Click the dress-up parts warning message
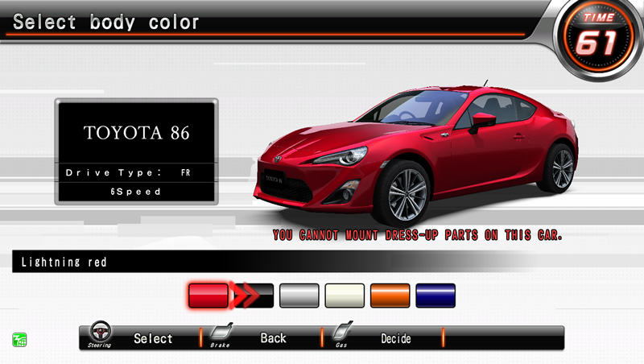The width and height of the screenshot is (644, 364). pyautogui.click(x=417, y=235)
